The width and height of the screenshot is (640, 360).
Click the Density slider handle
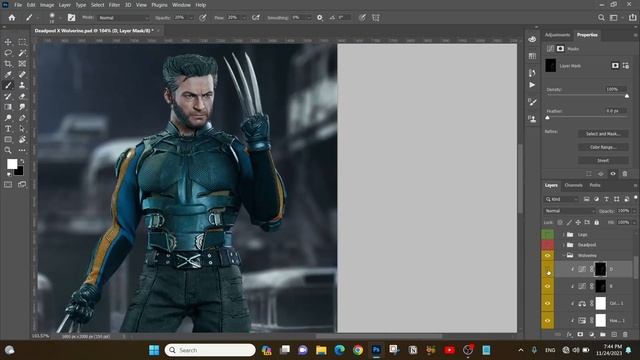[x=627, y=96]
